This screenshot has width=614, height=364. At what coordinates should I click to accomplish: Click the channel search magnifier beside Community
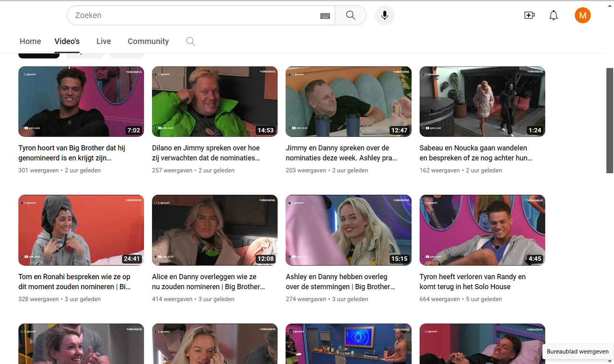190,41
